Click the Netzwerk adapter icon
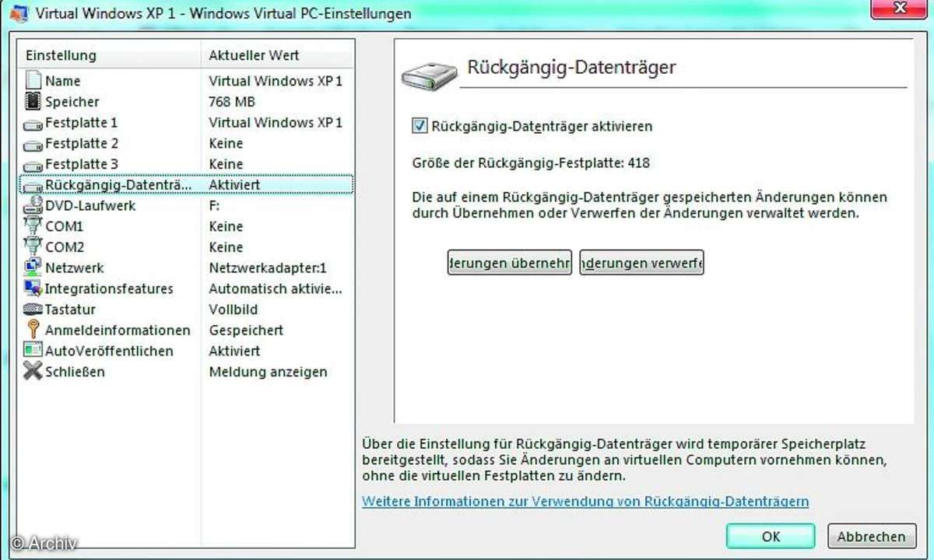 pyautogui.click(x=33, y=268)
